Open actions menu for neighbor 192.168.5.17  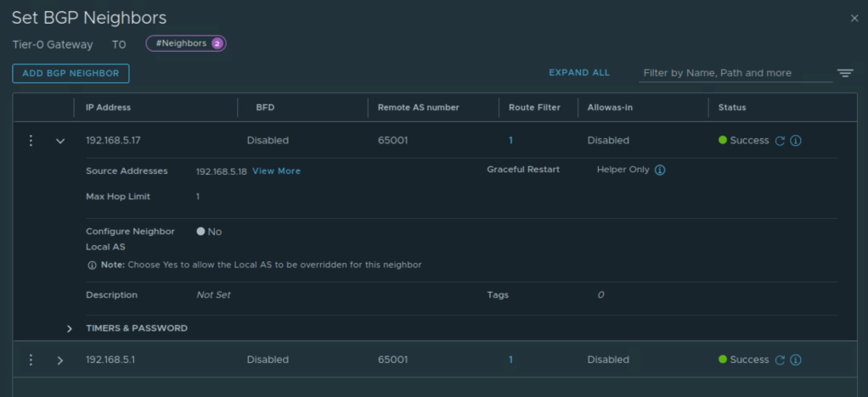click(31, 141)
